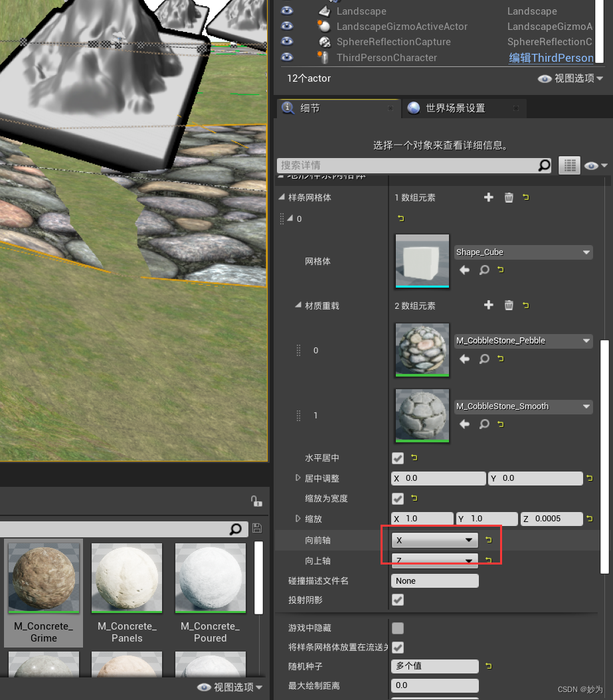Open the search magnifier in the details search bar
The width and height of the screenshot is (613, 700).
pyautogui.click(x=543, y=165)
